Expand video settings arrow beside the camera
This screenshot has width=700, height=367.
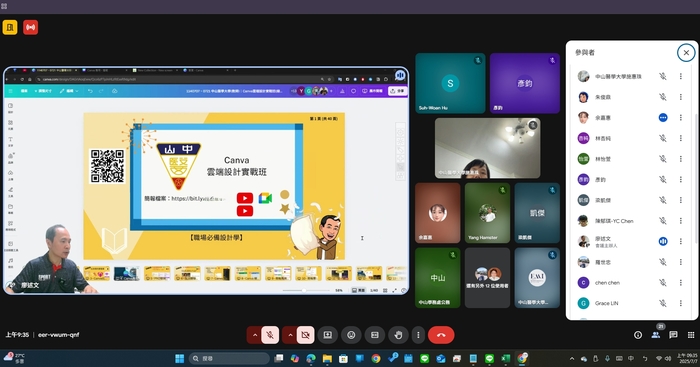click(x=290, y=335)
